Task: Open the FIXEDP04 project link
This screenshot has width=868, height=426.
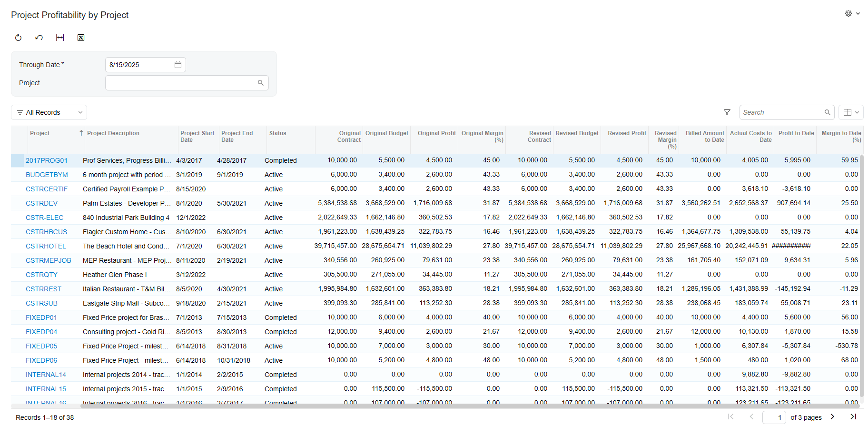Action: [41, 332]
